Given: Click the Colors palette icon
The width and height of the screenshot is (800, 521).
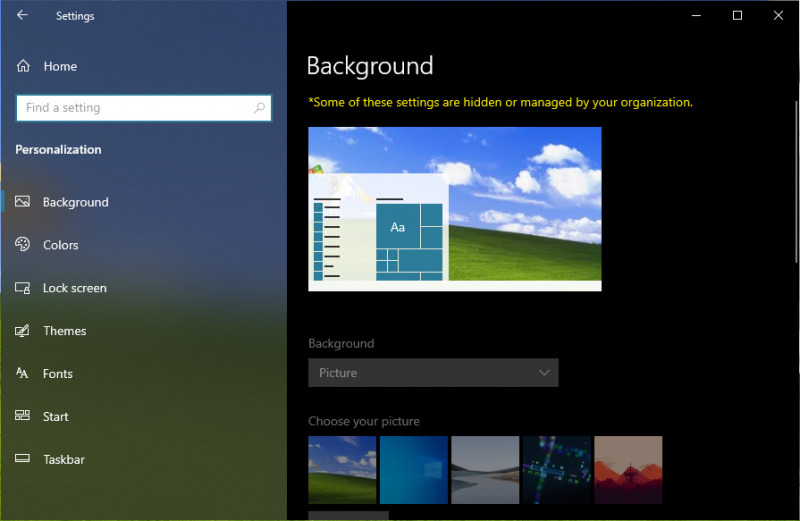Looking at the screenshot, I should [x=22, y=244].
